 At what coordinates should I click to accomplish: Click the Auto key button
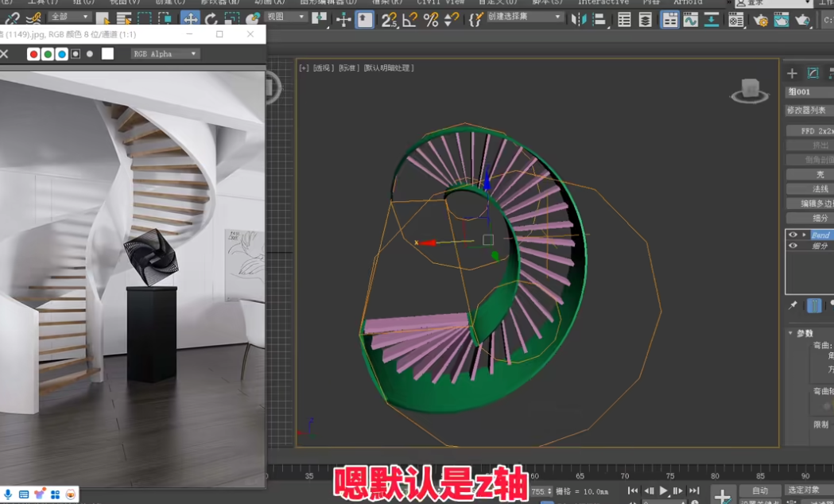pyautogui.click(x=759, y=490)
